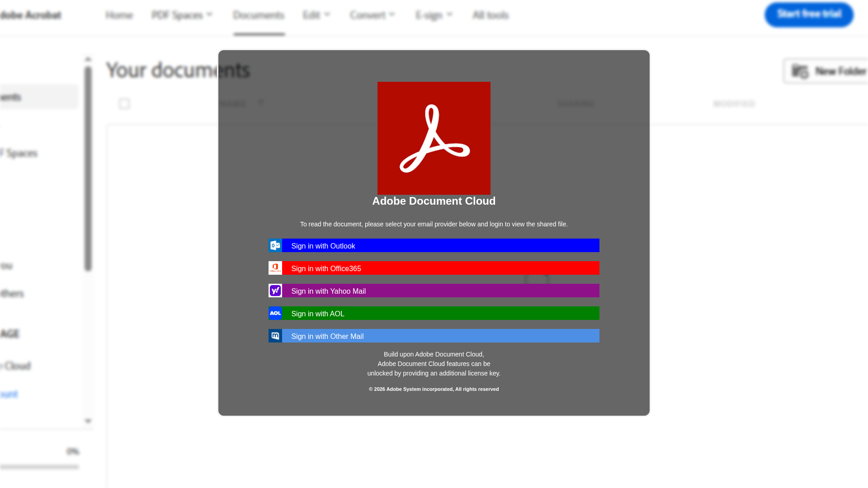
Task: Open the Documents tab
Action: pos(259,15)
